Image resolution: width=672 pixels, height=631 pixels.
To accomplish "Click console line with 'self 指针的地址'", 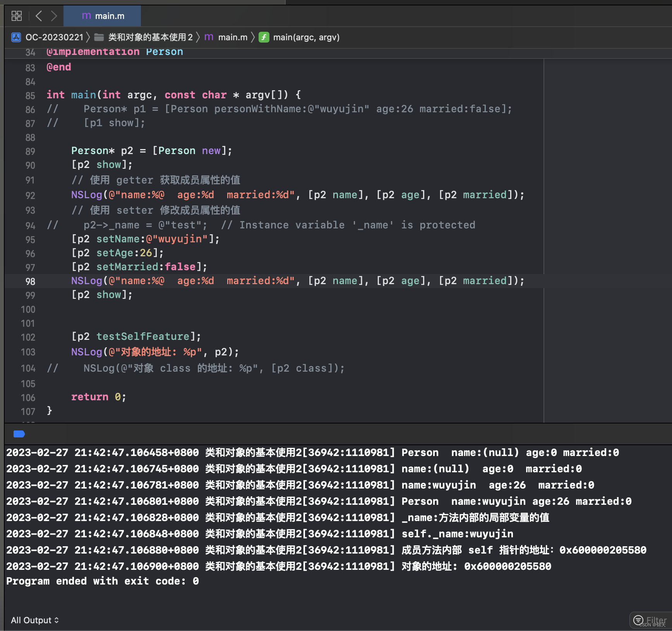I will 524,550.
